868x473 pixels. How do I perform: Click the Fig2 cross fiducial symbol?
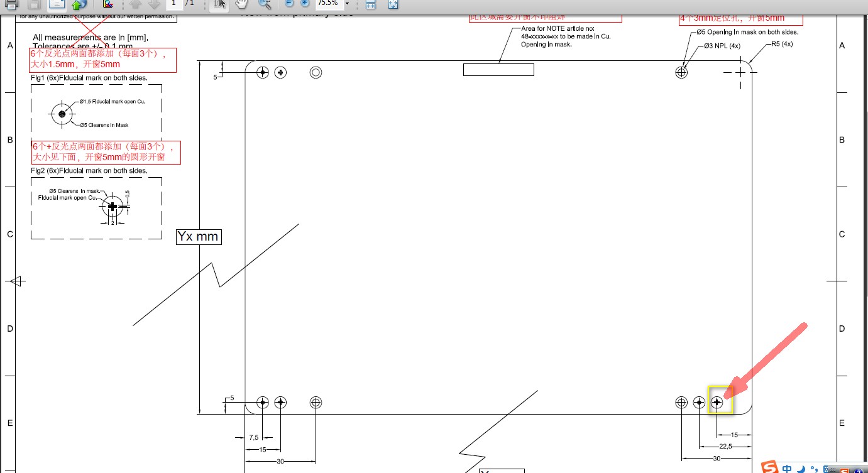pyautogui.click(x=113, y=206)
